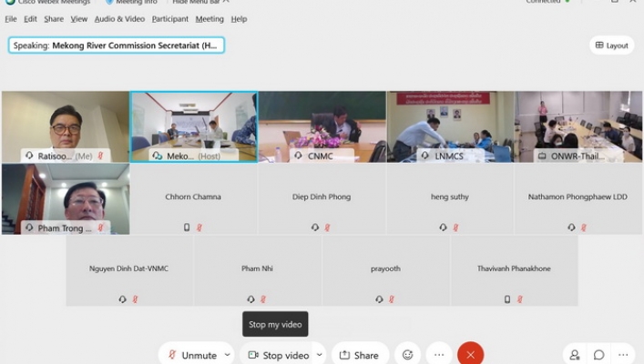The width and height of the screenshot is (644, 364).
Task: Select the Pham Trong video thumbnail
Action: pos(66,199)
